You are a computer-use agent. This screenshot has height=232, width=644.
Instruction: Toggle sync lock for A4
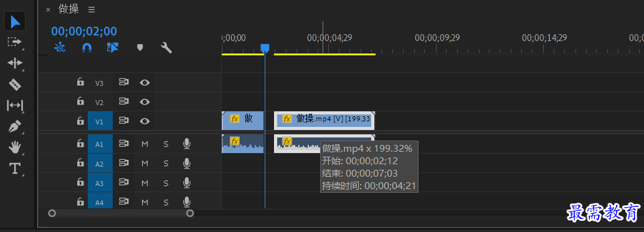coord(123,202)
